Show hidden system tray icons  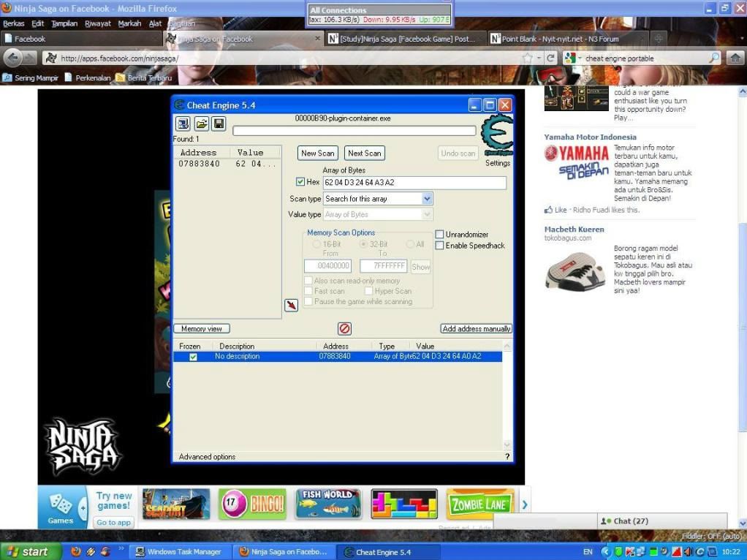[605, 552]
